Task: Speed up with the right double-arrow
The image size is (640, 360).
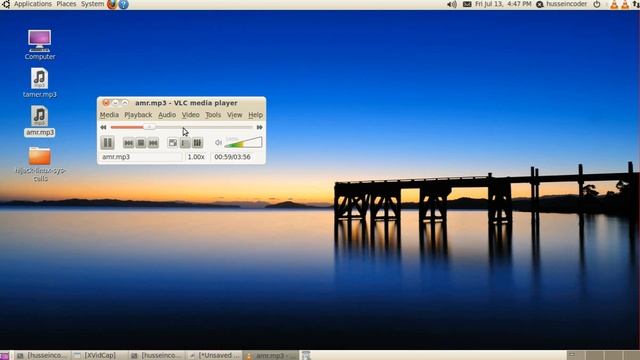Action: point(260,127)
